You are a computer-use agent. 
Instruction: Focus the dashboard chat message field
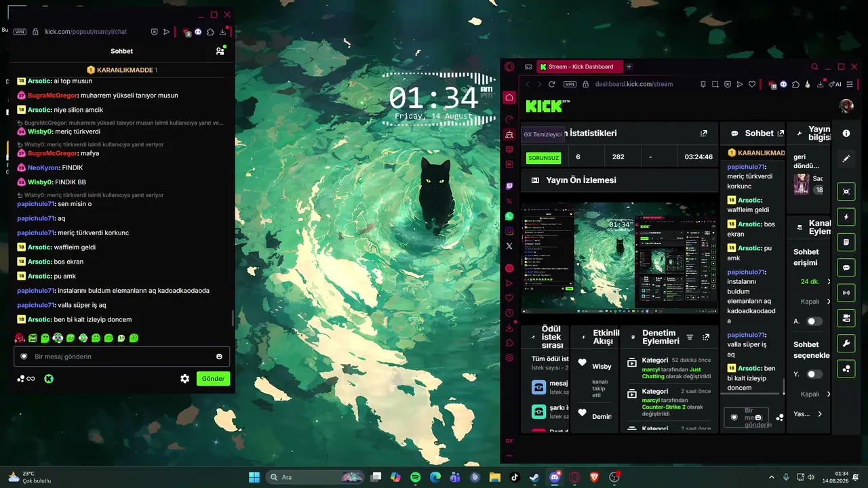747,418
